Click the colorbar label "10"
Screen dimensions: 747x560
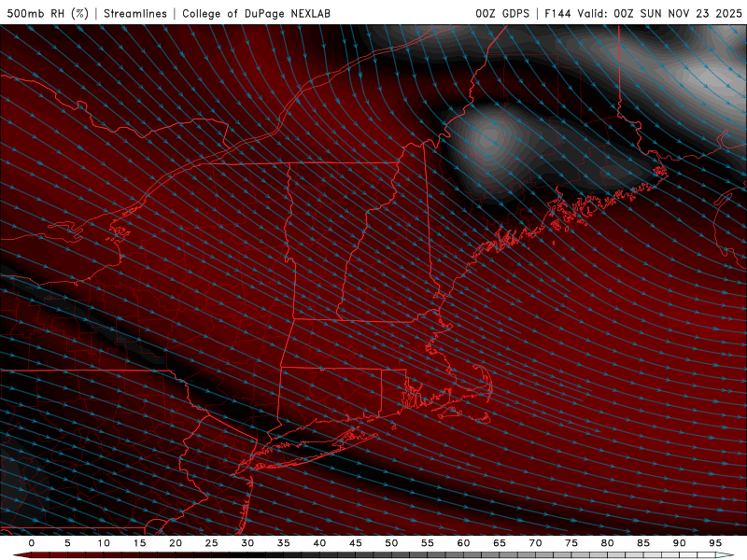pyautogui.click(x=104, y=543)
